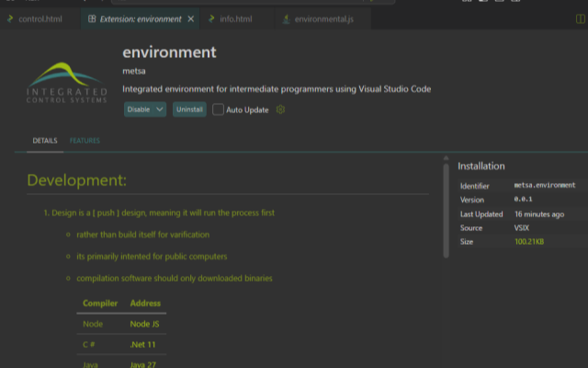This screenshot has height=368, width=588.
Task: Click the info.html file icon
Action: tap(212, 18)
